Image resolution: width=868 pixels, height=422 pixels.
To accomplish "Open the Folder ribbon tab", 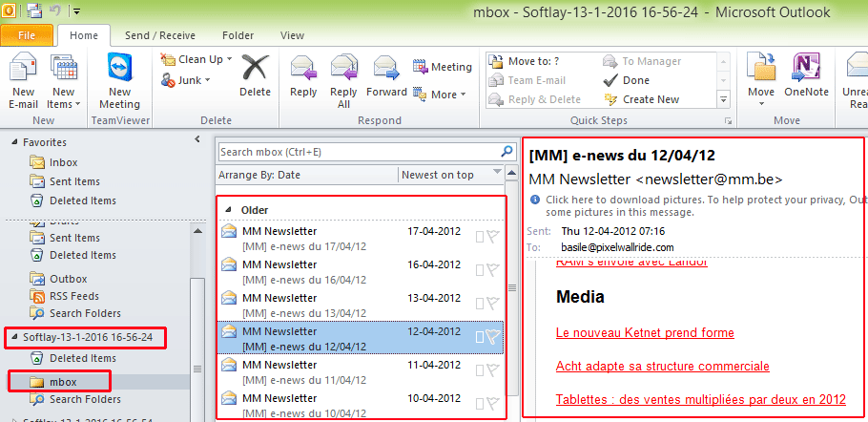I will (238, 35).
